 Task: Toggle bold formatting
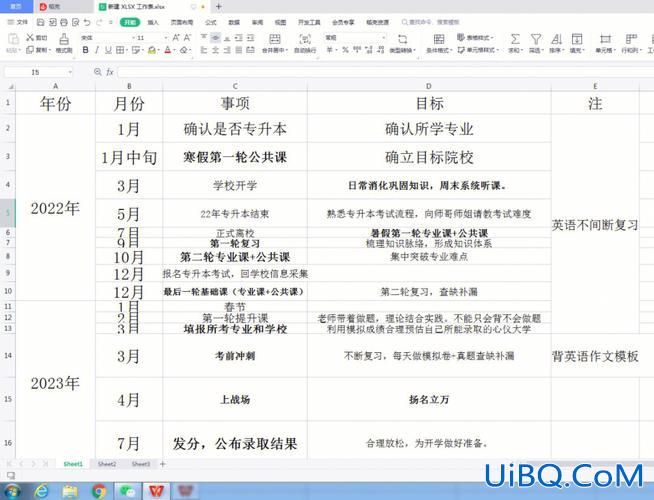86,50
